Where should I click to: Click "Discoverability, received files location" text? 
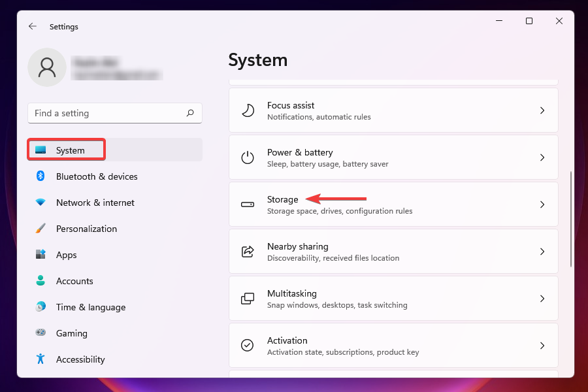[x=333, y=258]
